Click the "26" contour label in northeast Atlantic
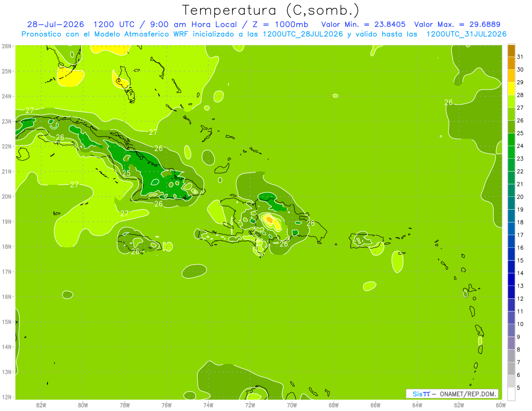The image size is (532, 411). [449, 102]
